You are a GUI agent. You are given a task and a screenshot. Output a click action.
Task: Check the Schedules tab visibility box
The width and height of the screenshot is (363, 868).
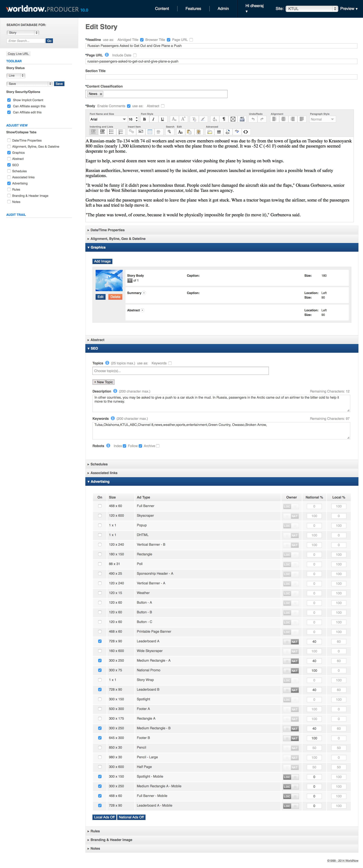click(x=9, y=171)
